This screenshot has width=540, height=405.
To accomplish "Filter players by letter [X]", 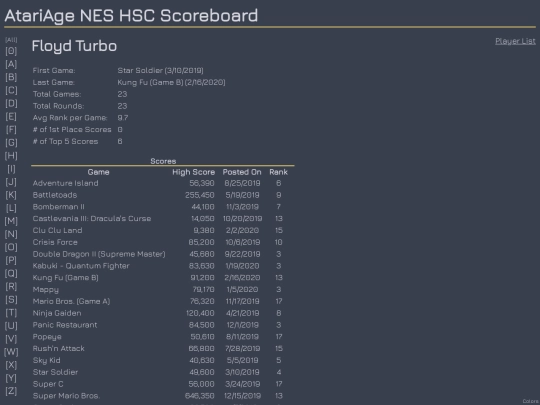I will [11, 365].
